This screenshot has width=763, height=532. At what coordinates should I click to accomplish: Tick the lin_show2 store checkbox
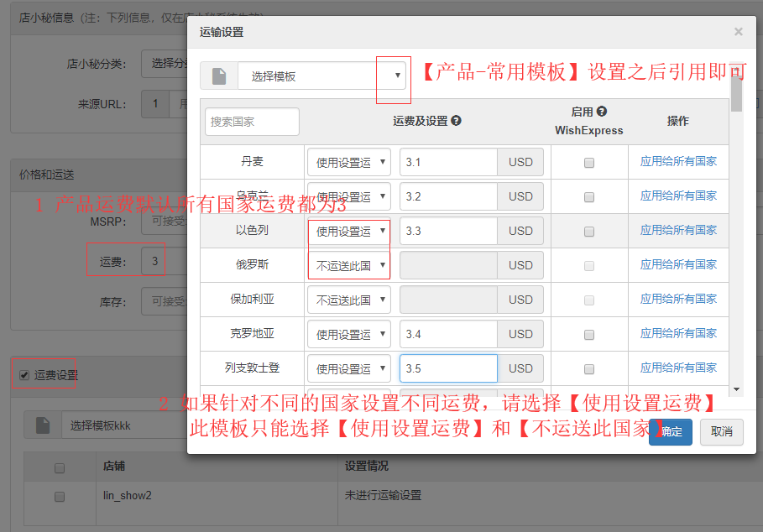(x=60, y=496)
